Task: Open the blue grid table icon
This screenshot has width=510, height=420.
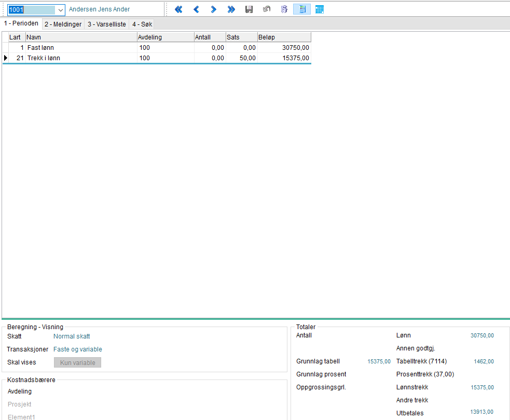Action: (320, 9)
